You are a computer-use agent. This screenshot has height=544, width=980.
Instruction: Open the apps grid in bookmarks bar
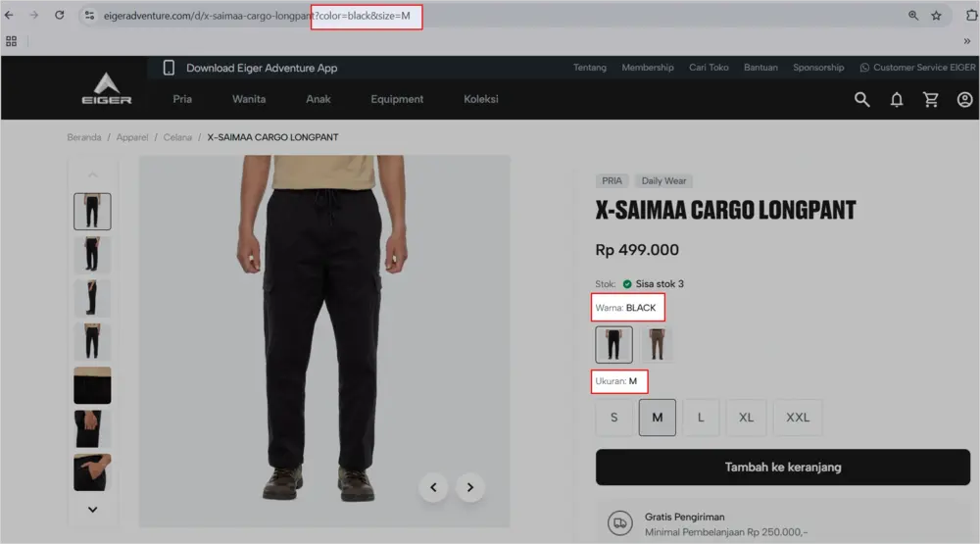(11, 41)
